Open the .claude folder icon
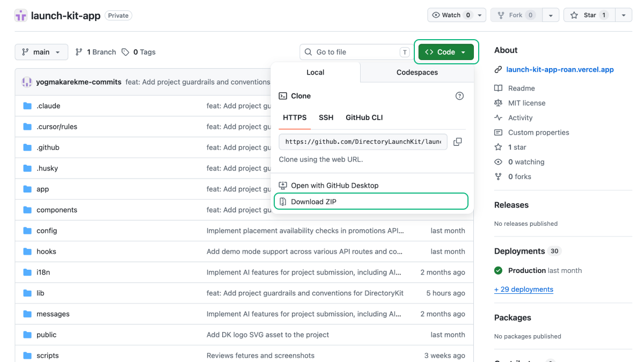The image size is (644, 362). [27, 106]
